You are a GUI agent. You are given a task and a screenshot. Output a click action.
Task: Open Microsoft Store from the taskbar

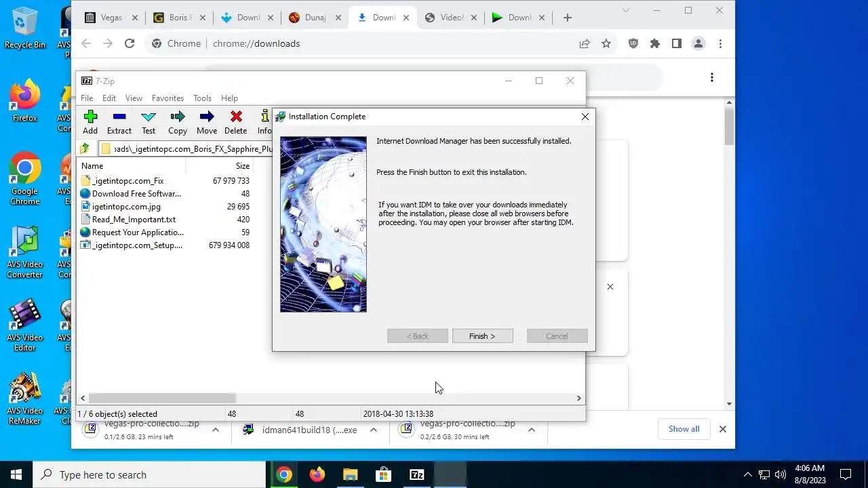(x=383, y=474)
